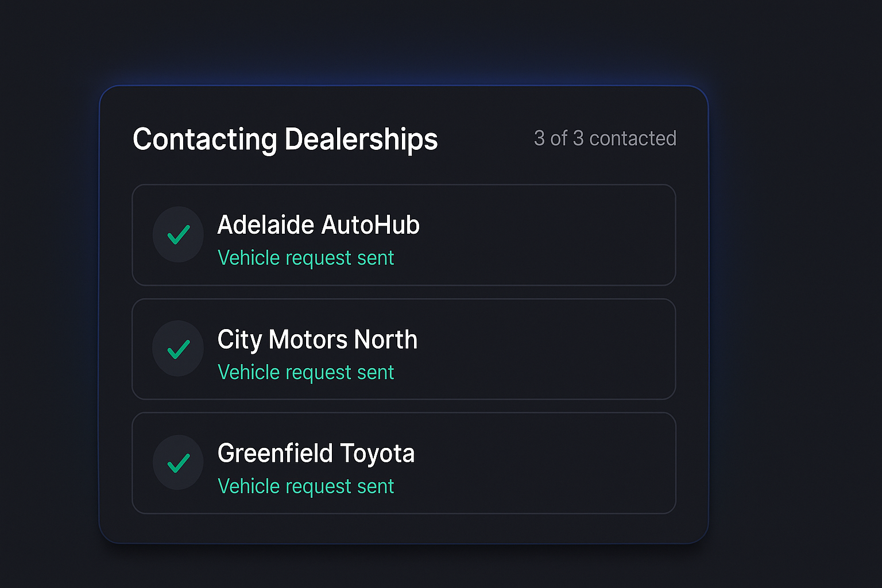Click the gap between Adelaide and City Motors cards
The height and width of the screenshot is (588, 882).
404,292
